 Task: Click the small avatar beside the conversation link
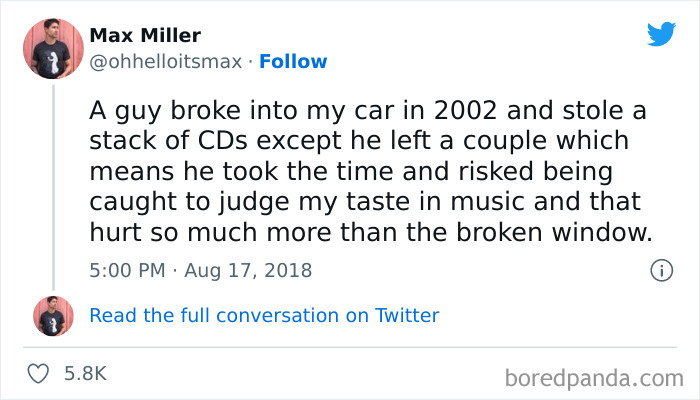(53, 316)
